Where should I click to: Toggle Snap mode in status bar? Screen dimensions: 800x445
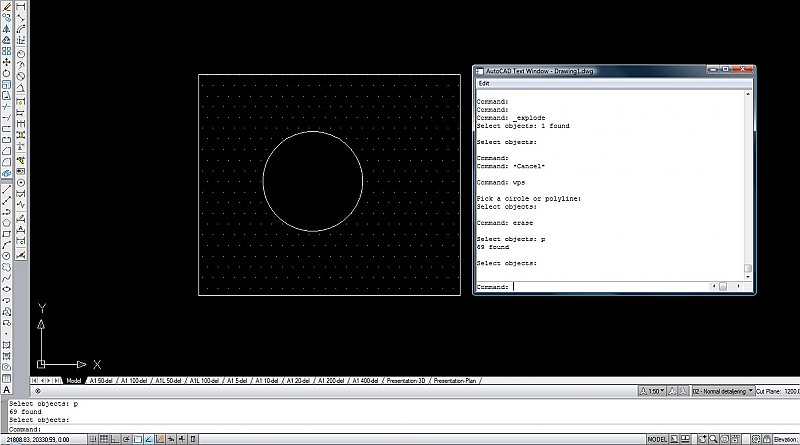click(93, 439)
